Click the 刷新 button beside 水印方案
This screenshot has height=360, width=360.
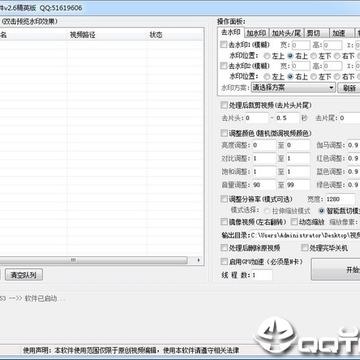tap(349, 88)
